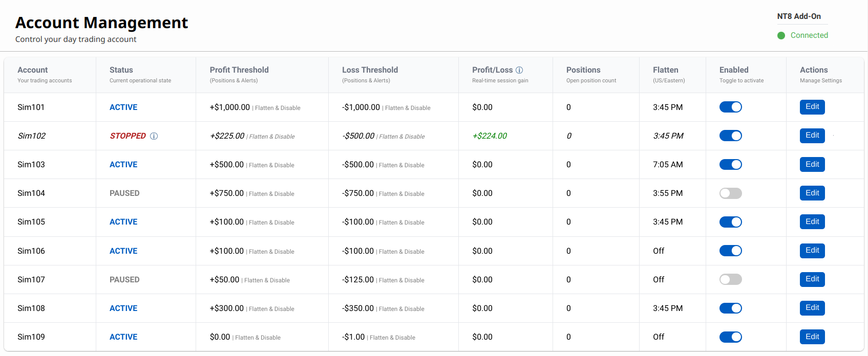Click Edit for account Sim108
Image resolution: width=868 pixels, height=356 pixels.
point(812,308)
